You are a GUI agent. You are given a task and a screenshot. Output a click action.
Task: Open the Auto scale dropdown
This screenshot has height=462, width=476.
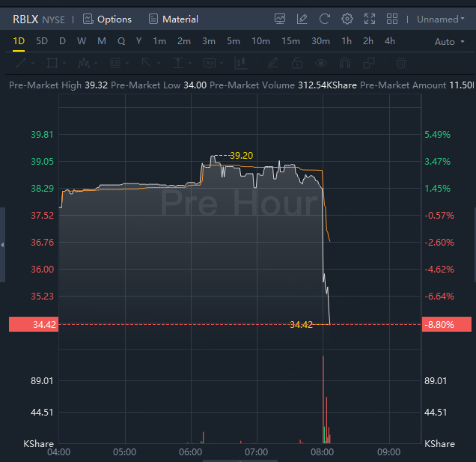448,41
